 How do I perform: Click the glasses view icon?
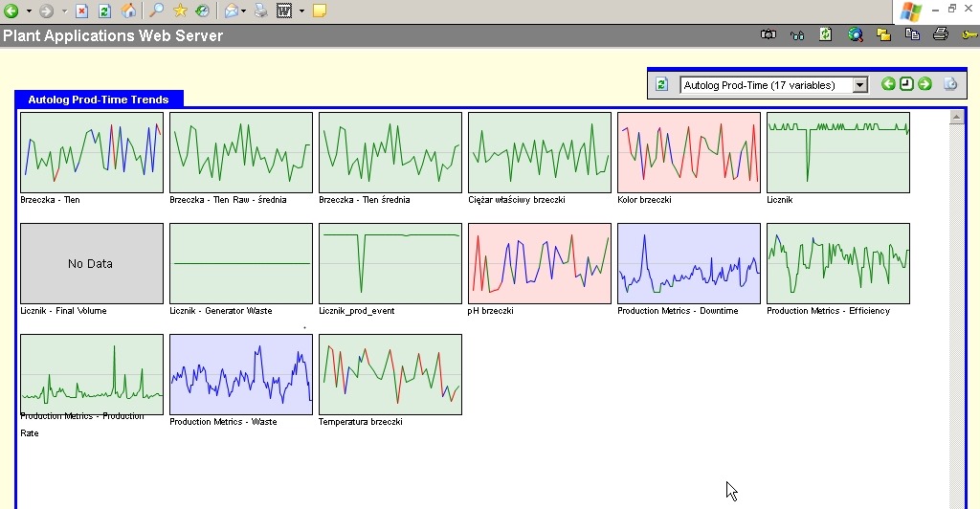[797, 35]
